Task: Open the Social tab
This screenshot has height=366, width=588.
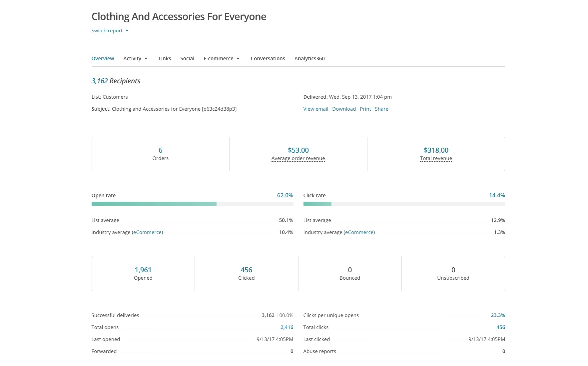Action: coord(187,59)
